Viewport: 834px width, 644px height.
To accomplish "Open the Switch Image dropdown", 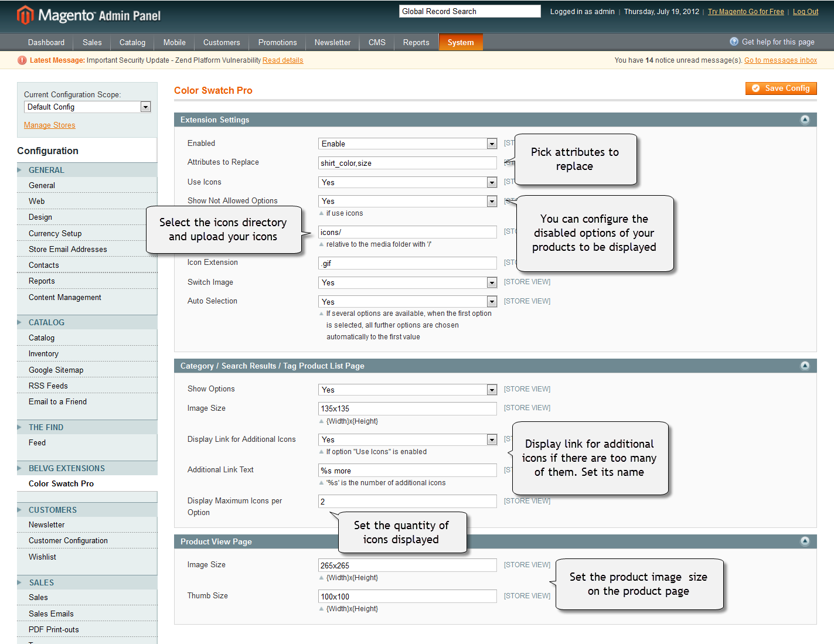I will (x=407, y=282).
